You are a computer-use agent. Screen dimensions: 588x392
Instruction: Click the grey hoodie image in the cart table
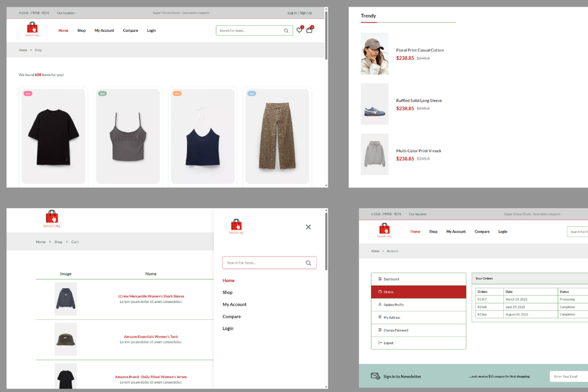click(x=66, y=298)
